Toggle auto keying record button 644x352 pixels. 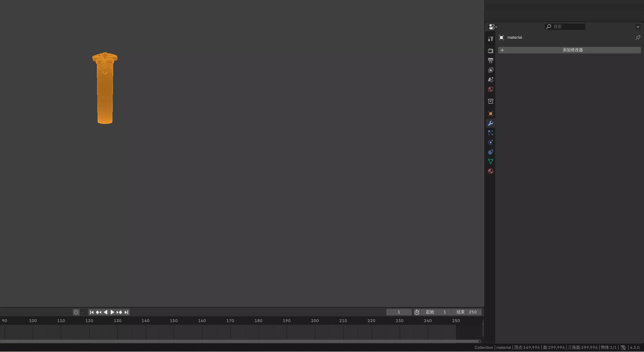pos(76,312)
